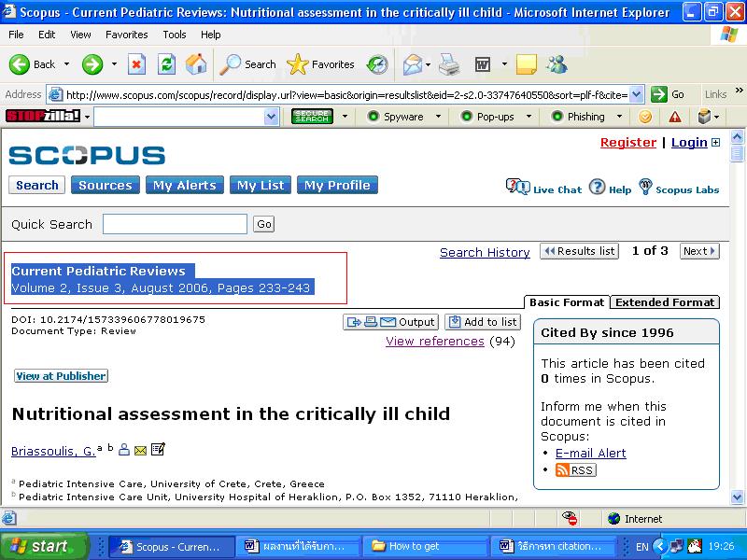
Task: Open Scopus Labs lightbulb link
Action: coord(679,189)
